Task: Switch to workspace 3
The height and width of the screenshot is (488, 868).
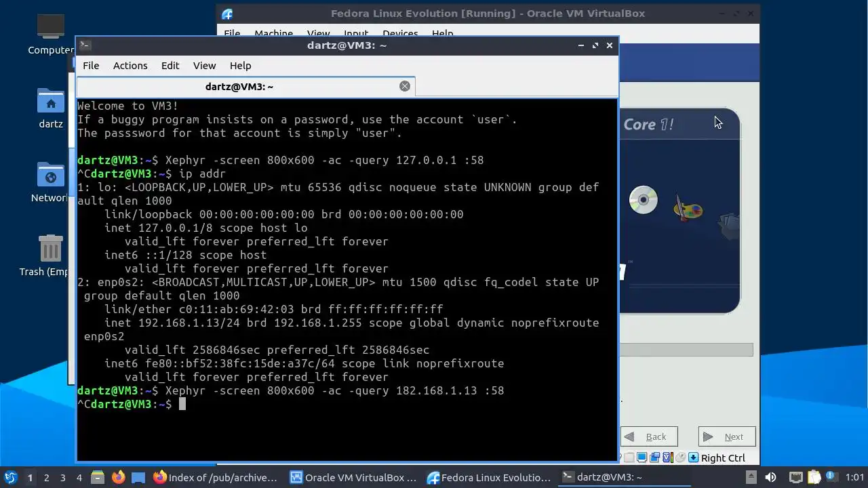Action: tap(62, 477)
